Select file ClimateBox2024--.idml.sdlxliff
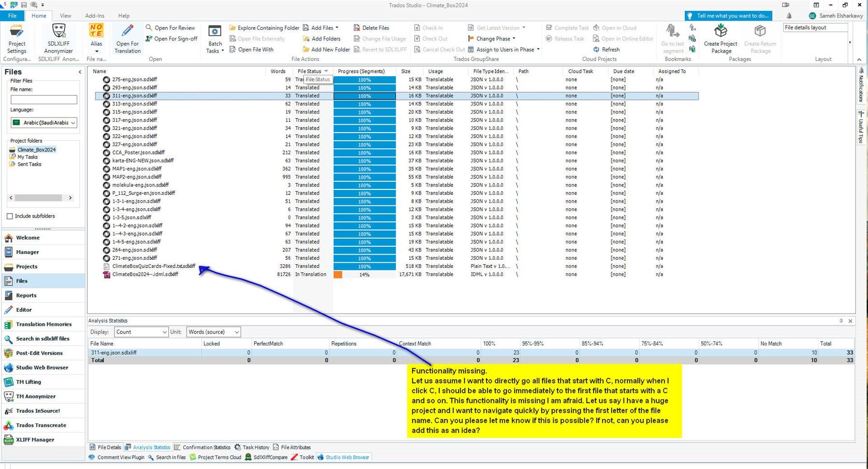This screenshot has height=469, width=868. pyautogui.click(x=145, y=274)
